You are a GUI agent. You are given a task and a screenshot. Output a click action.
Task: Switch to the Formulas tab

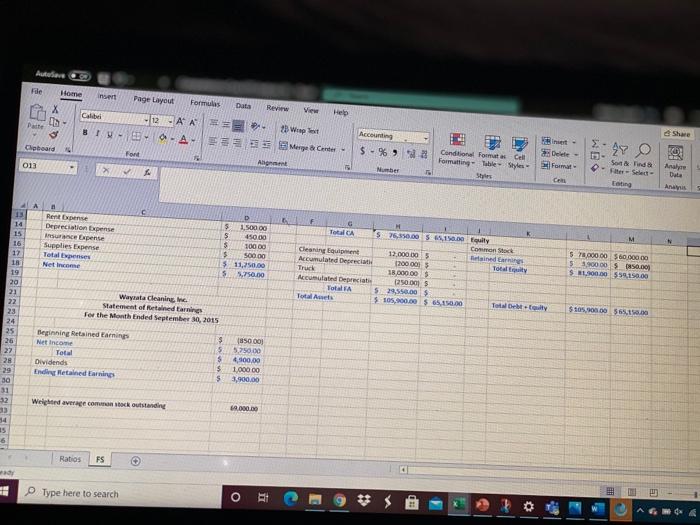pyautogui.click(x=205, y=103)
